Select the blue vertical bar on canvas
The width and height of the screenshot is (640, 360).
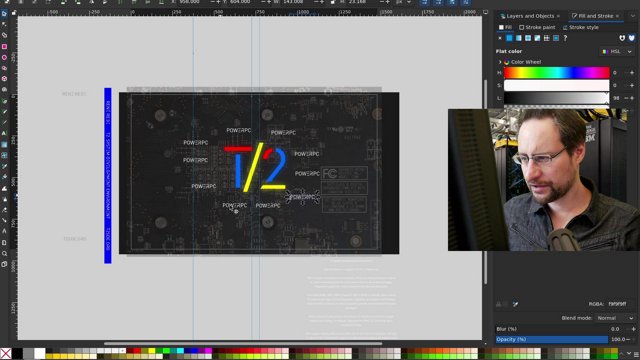click(x=108, y=176)
